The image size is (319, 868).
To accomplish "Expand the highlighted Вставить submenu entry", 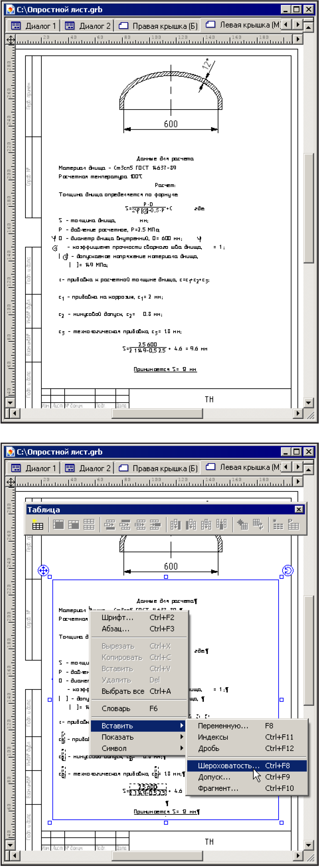I will (x=138, y=725).
